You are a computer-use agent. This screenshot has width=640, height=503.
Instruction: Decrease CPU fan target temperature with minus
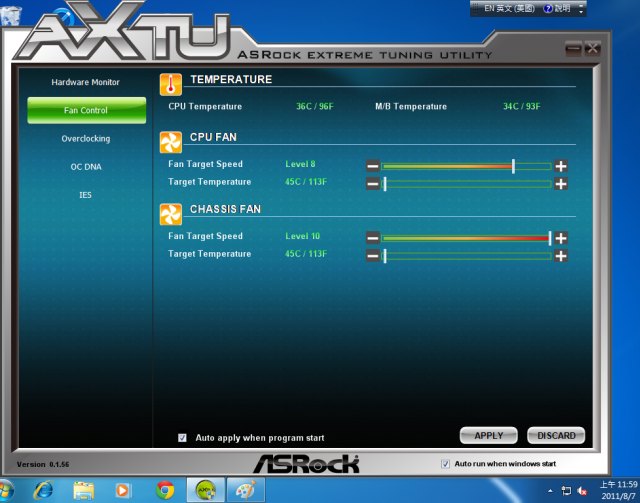(372, 184)
